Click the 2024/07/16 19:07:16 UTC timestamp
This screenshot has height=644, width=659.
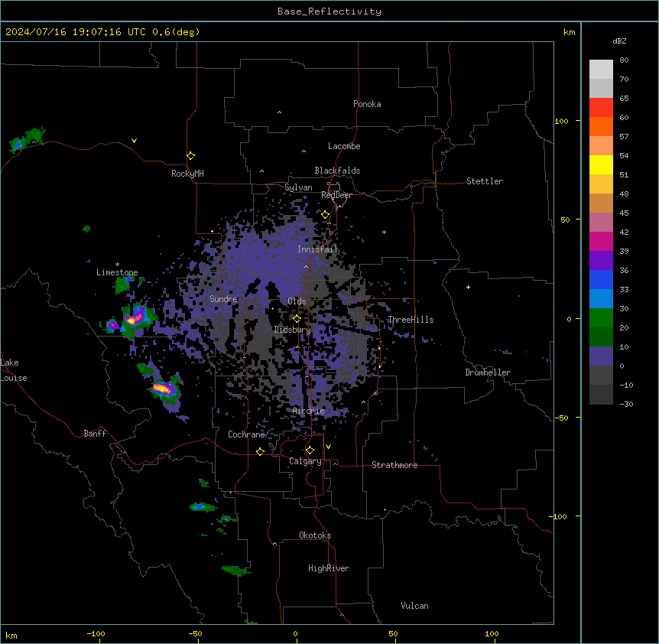click(x=102, y=32)
